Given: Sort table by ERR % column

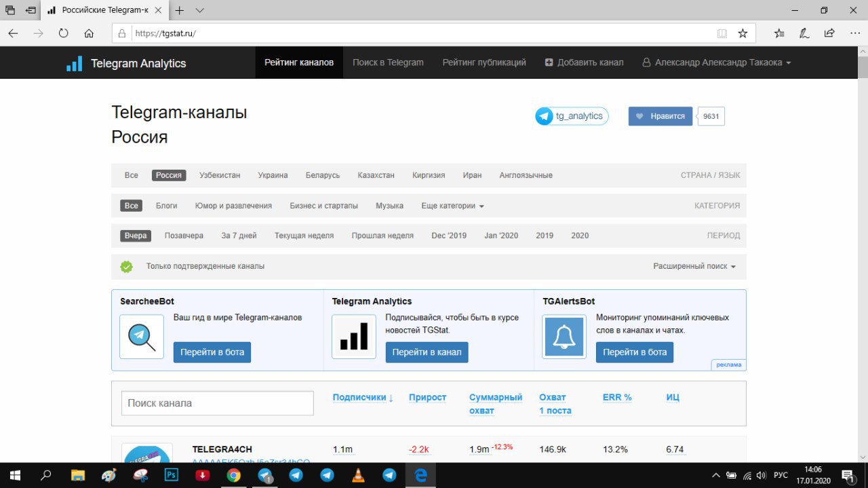Looking at the screenshot, I should click(617, 397).
